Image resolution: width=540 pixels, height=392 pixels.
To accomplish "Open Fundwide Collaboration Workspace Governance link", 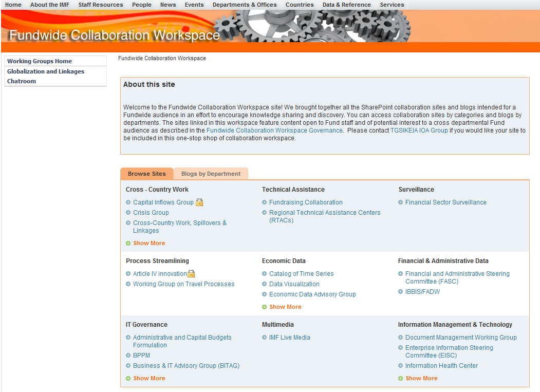I will [274, 130].
